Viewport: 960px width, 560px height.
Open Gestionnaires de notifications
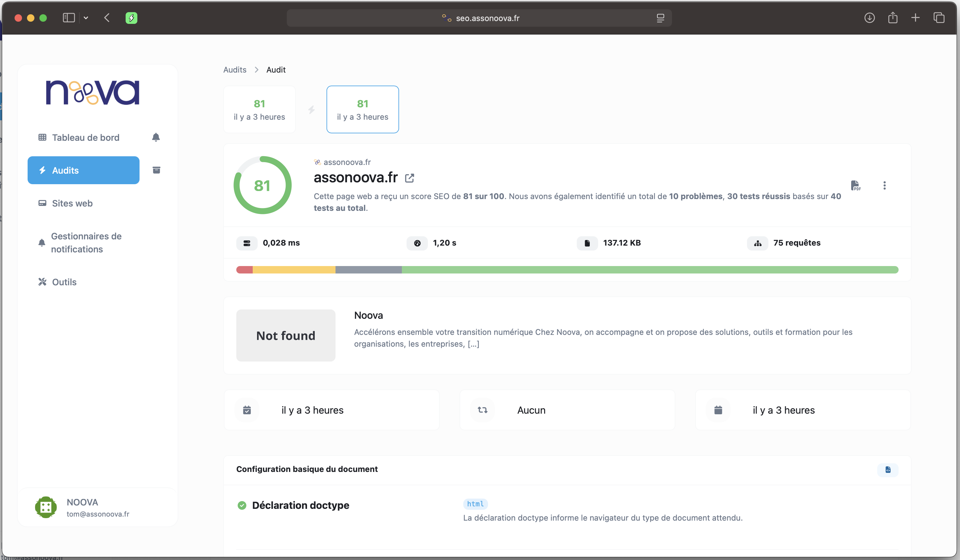86,243
